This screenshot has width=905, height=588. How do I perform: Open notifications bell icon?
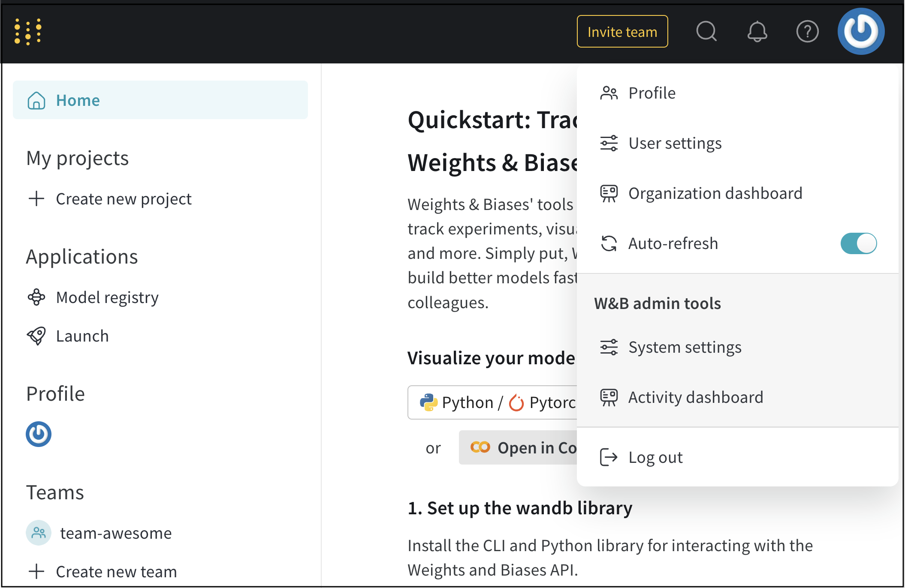click(757, 32)
